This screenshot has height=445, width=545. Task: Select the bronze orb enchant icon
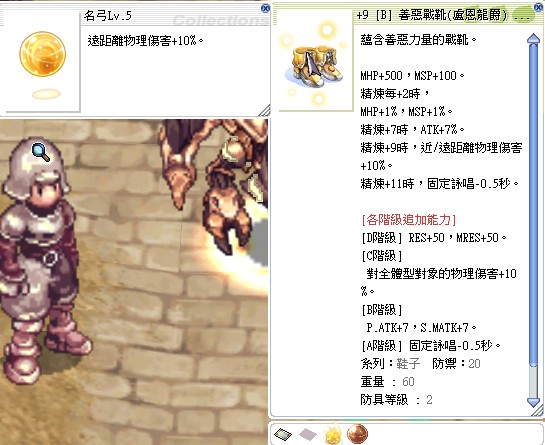tap(357, 434)
